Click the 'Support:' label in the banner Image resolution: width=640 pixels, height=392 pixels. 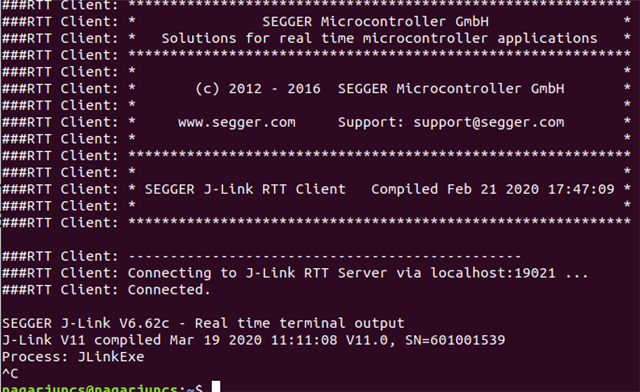tap(371, 122)
